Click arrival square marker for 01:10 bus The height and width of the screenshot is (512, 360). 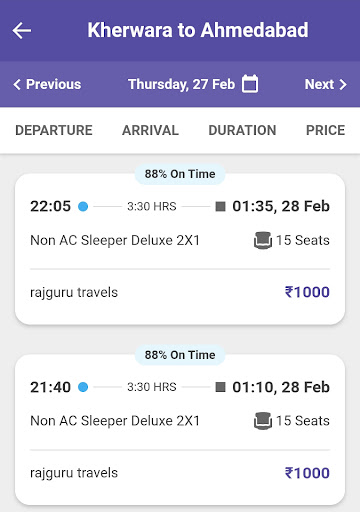[x=220, y=387]
